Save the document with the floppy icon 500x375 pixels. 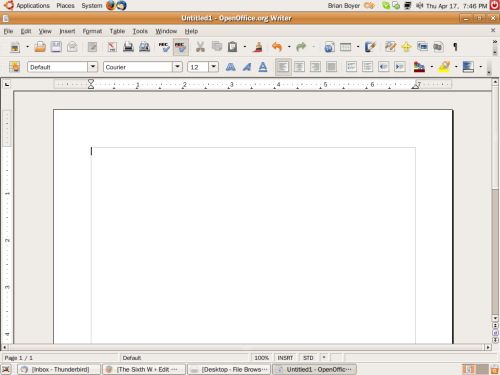[x=56, y=47]
